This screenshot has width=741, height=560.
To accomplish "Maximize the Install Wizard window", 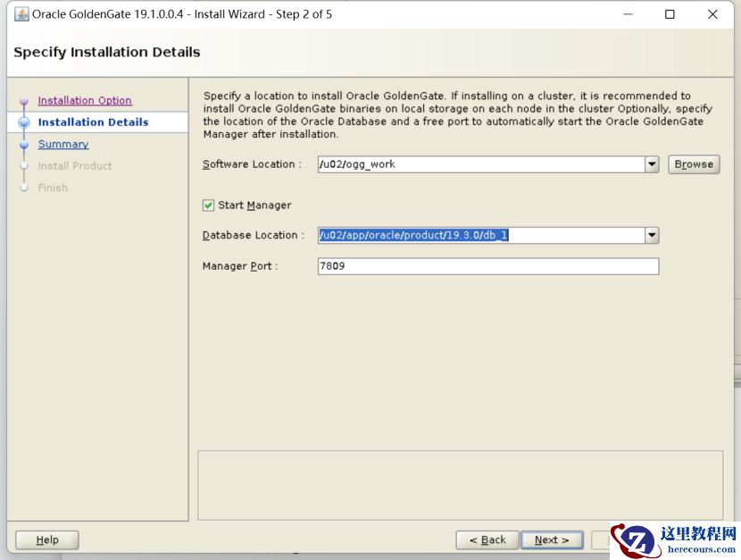I will pos(670,14).
